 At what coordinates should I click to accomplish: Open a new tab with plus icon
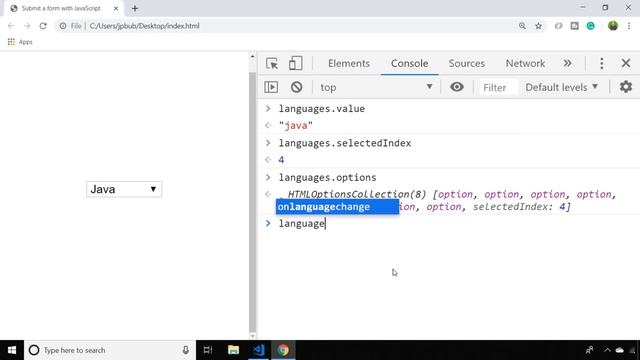click(x=135, y=8)
